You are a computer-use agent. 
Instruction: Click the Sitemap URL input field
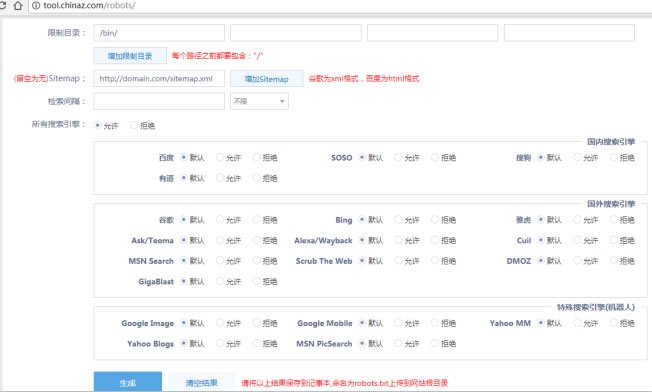pyautogui.click(x=159, y=79)
